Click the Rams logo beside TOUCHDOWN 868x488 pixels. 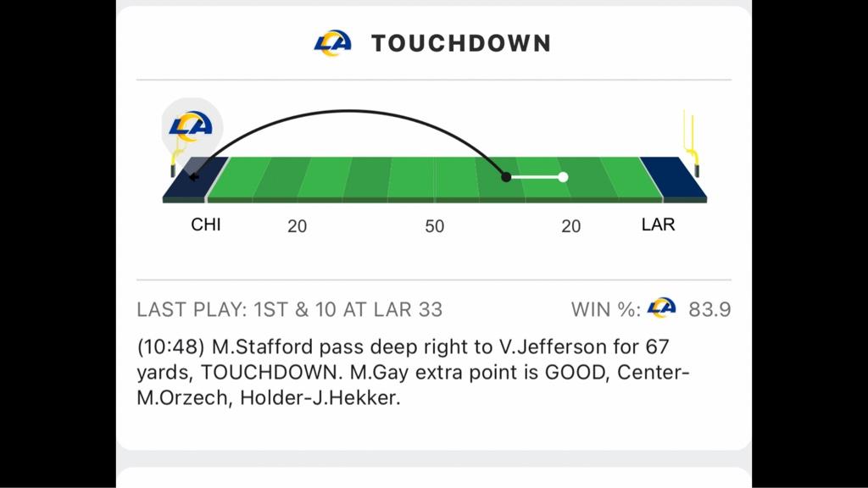(x=332, y=42)
